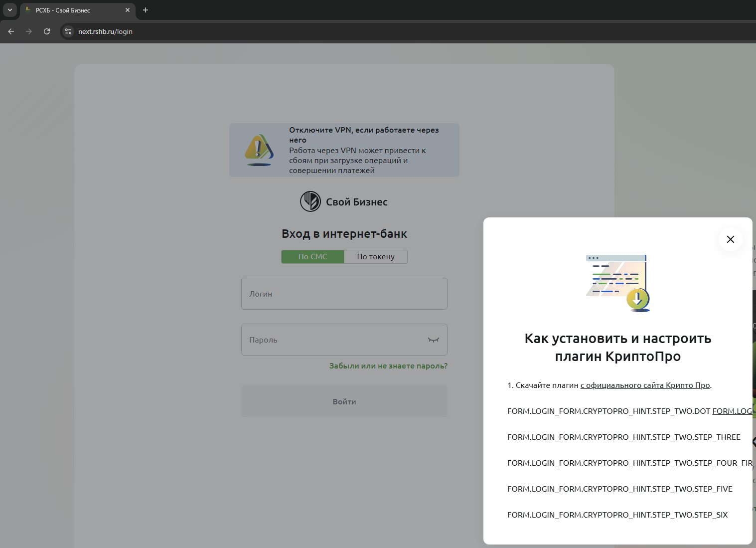
Task: Go forward in browser history
Action: coord(29,31)
